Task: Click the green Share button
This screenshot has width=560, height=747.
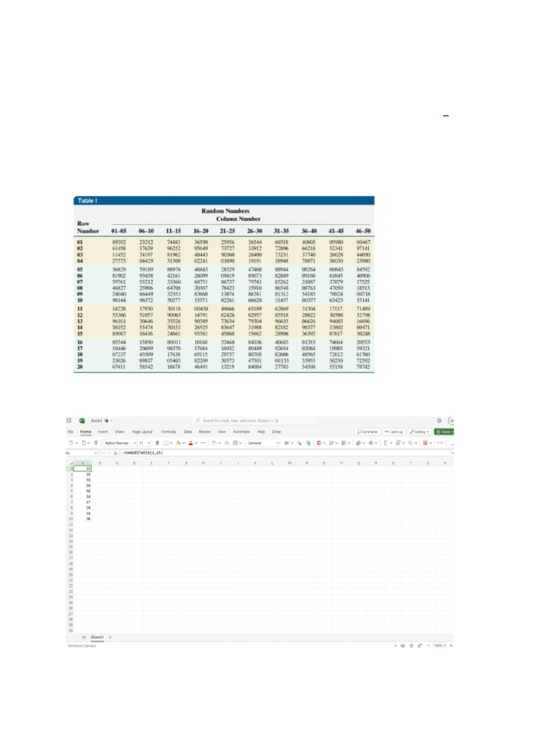Action: pos(444,432)
